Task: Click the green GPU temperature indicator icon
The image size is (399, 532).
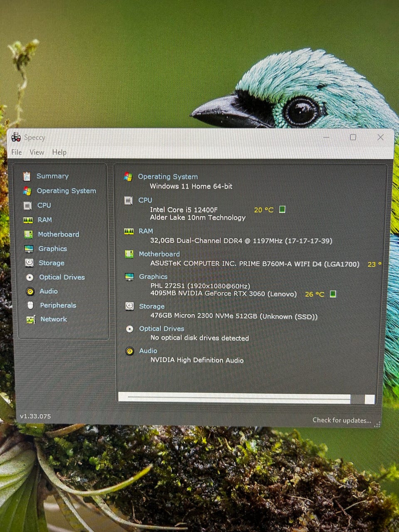Action: (333, 294)
